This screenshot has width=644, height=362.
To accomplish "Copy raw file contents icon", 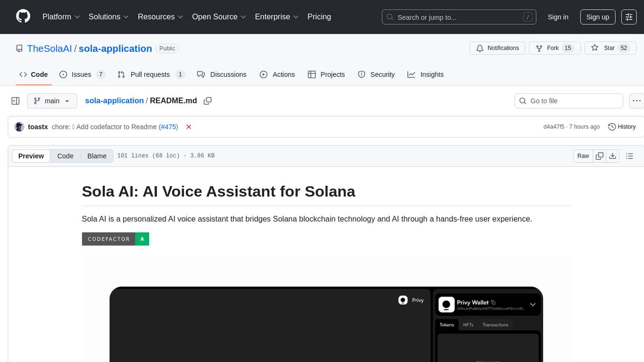I will tap(599, 156).
